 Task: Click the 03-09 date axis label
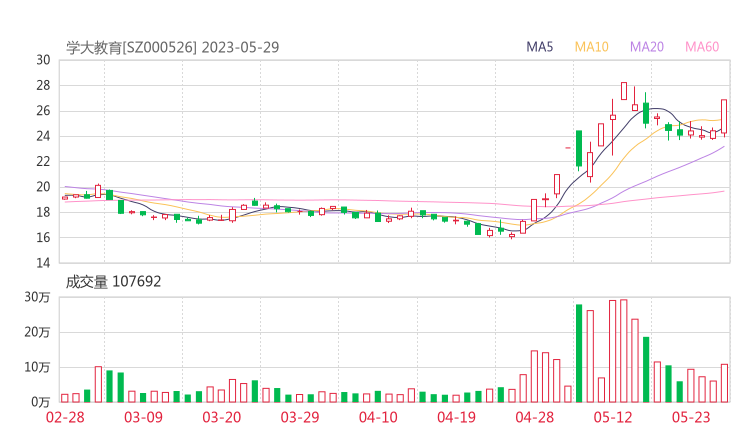point(143,417)
